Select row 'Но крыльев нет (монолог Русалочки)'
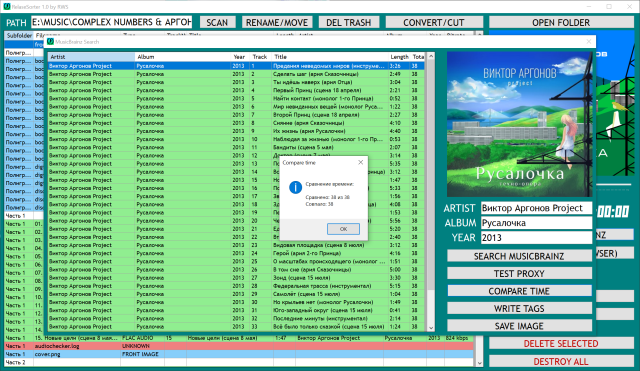This screenshot has width=640, height=371. [x=236, y=302]
